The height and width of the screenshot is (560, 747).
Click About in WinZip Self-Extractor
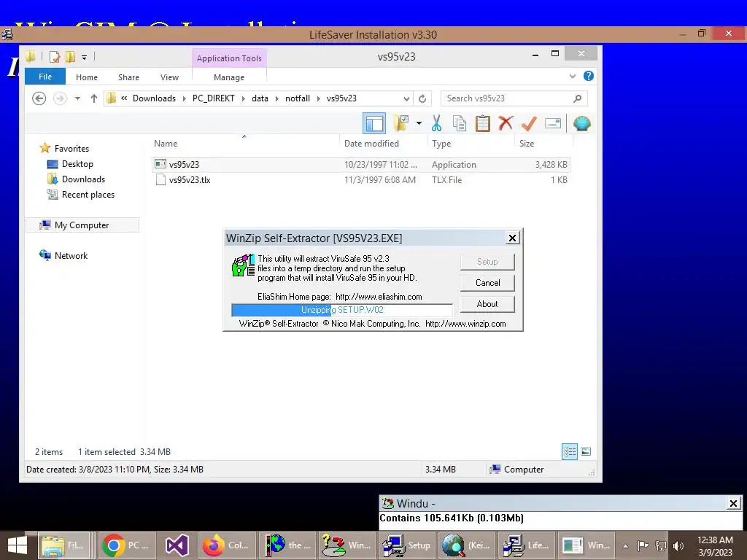487,304
